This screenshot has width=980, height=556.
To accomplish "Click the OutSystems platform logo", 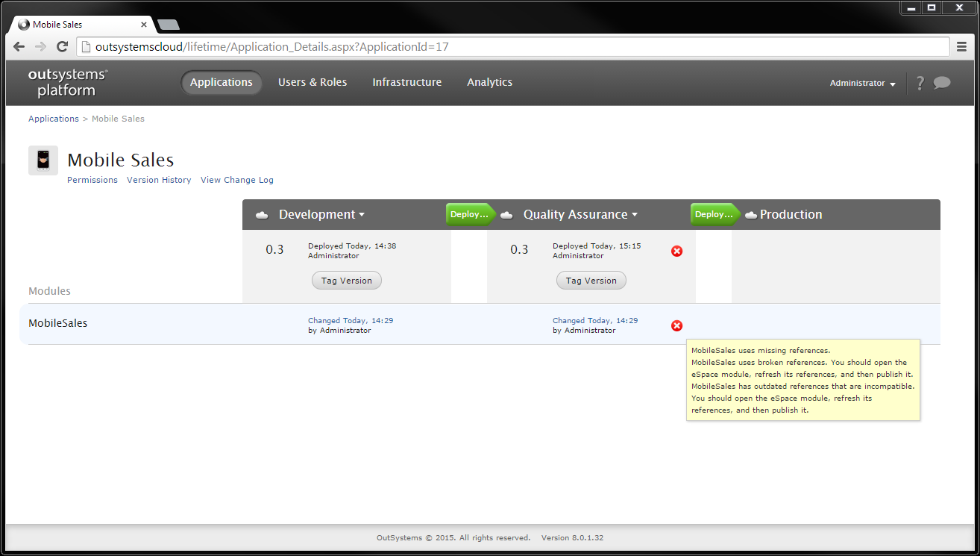I will point(66,82).
